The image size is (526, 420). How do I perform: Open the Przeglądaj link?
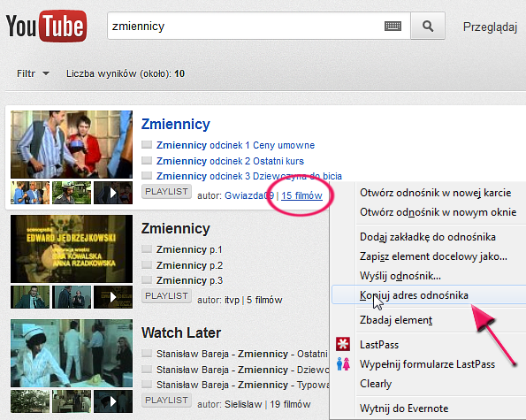[490, 27]
